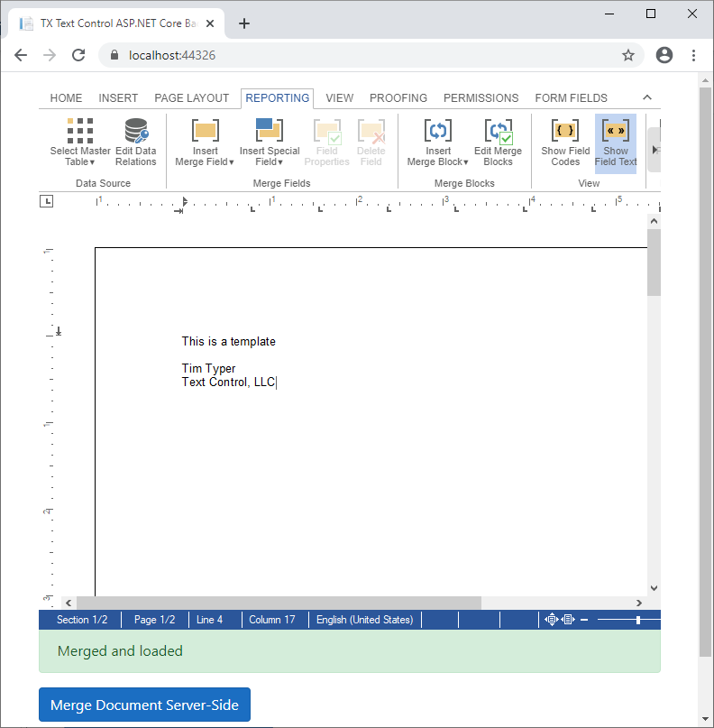Open the FORM FIELDS tab
The image size is (714, 728).
pos(571,98)
